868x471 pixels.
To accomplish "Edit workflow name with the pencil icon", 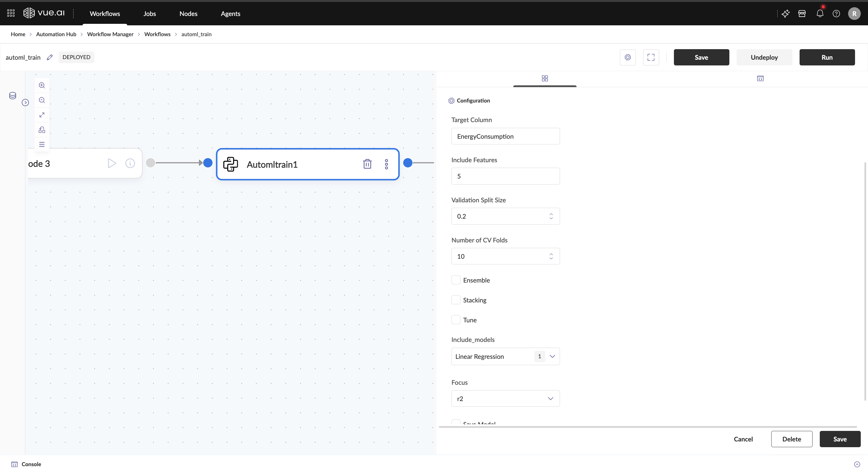I will pyautogui.click(x=50, y=57).
